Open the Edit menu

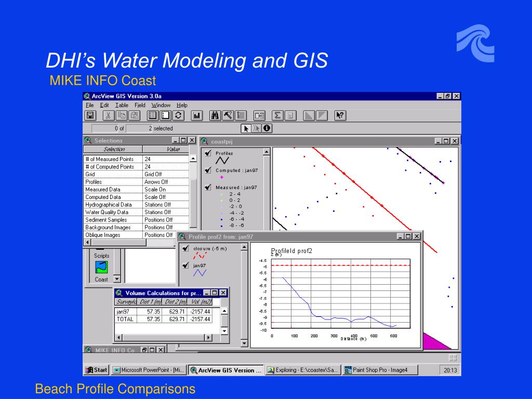(104, 105)
